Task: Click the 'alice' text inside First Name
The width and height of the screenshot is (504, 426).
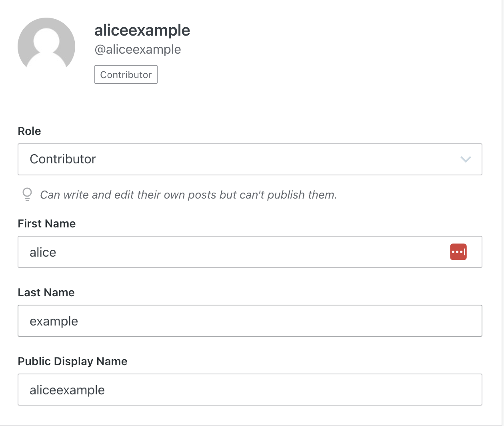Action: (x=43, y=252)
